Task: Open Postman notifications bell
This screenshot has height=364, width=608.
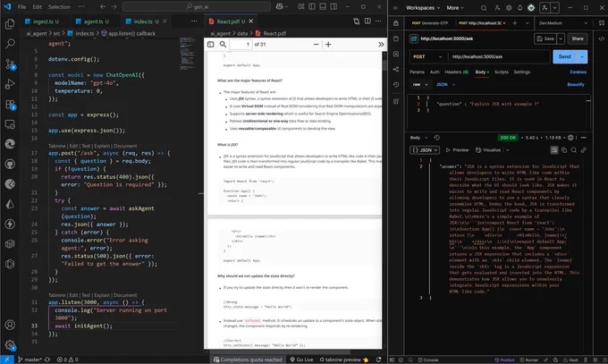Action: point(520,7)
